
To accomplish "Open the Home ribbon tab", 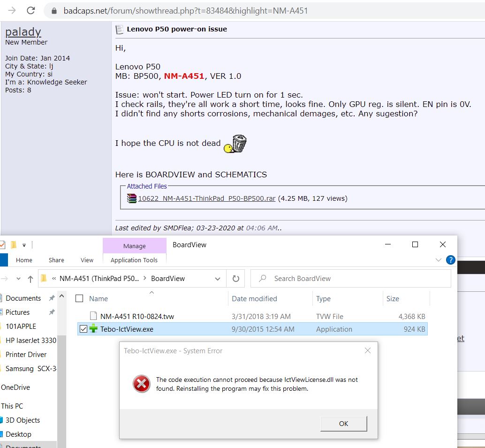I will [x=24, y=260].
